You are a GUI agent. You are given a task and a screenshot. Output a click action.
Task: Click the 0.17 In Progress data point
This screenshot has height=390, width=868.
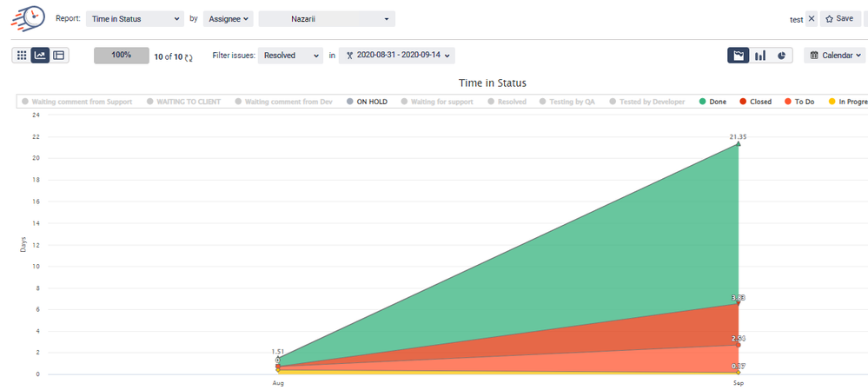coord(738,373)
